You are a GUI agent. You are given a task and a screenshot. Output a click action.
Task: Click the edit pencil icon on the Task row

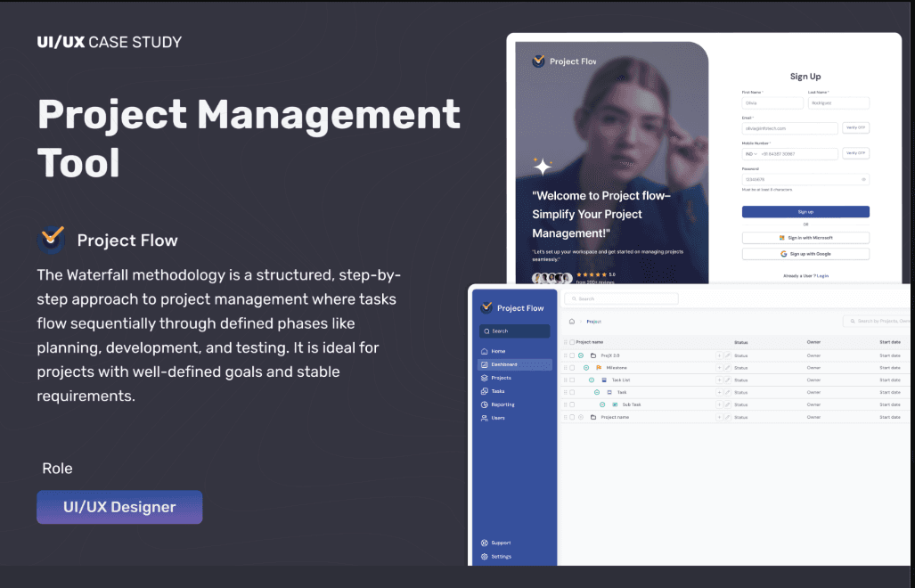pyautogui.click(x=727, y=392)
